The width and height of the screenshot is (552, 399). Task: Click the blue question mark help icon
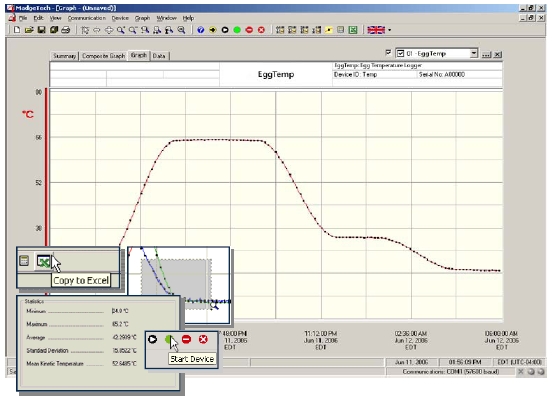pyautogui.click(x=201, y=30)
